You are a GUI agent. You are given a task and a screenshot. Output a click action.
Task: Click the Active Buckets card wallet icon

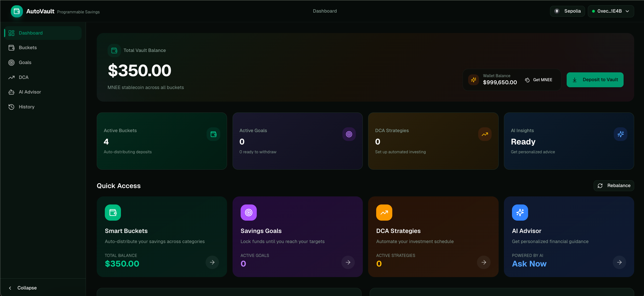point(213,134)
